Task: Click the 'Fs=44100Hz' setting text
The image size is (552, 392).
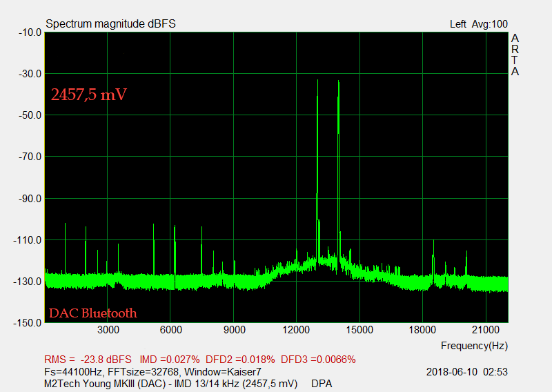Action: click(74, 372)
